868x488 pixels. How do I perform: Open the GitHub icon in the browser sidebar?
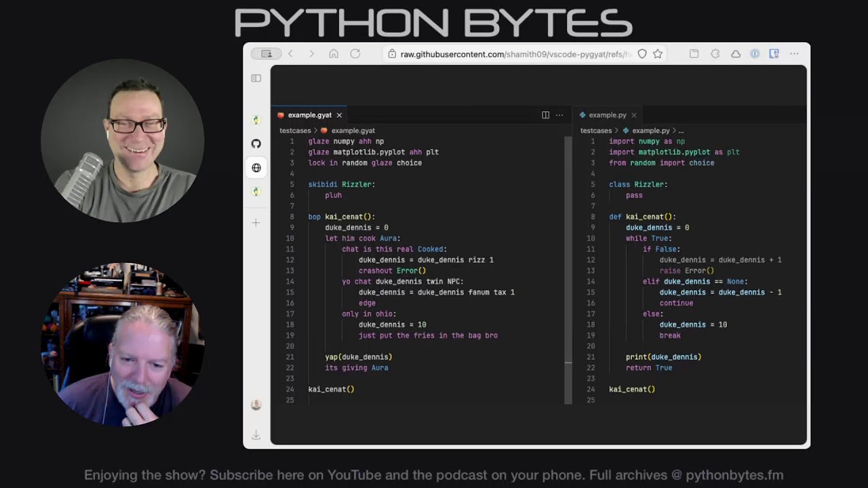[x=256, y=144]
